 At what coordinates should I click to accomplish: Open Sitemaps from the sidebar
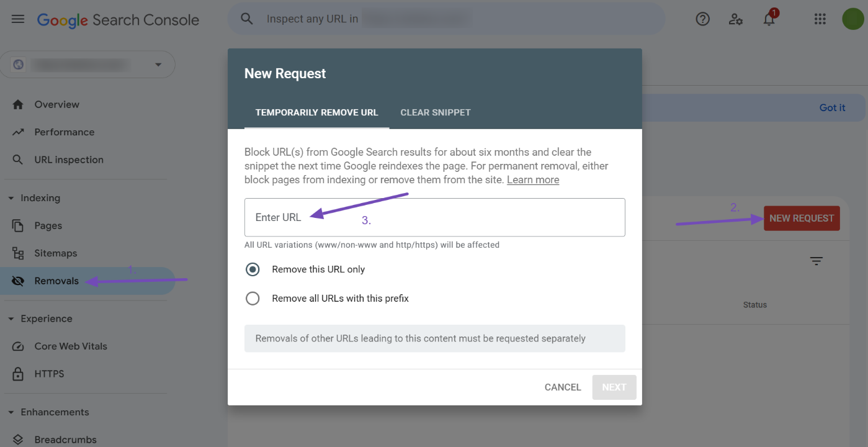[55, 253]
